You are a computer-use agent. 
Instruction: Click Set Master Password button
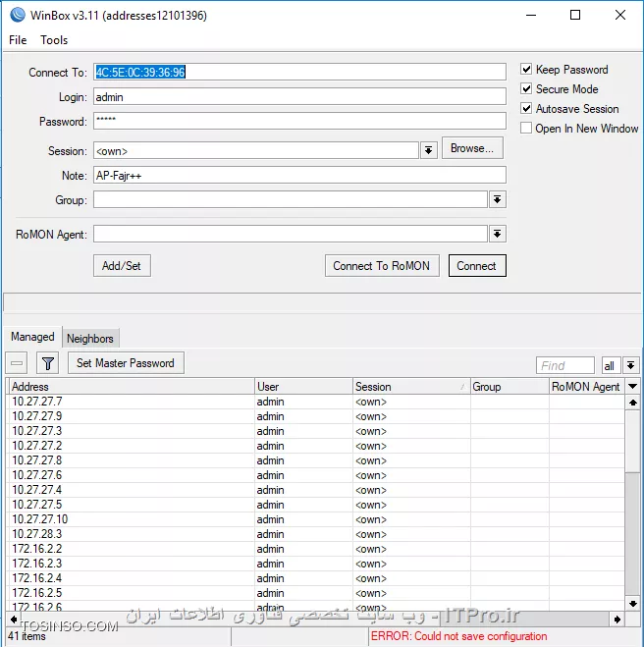click(x=126, y=363)
